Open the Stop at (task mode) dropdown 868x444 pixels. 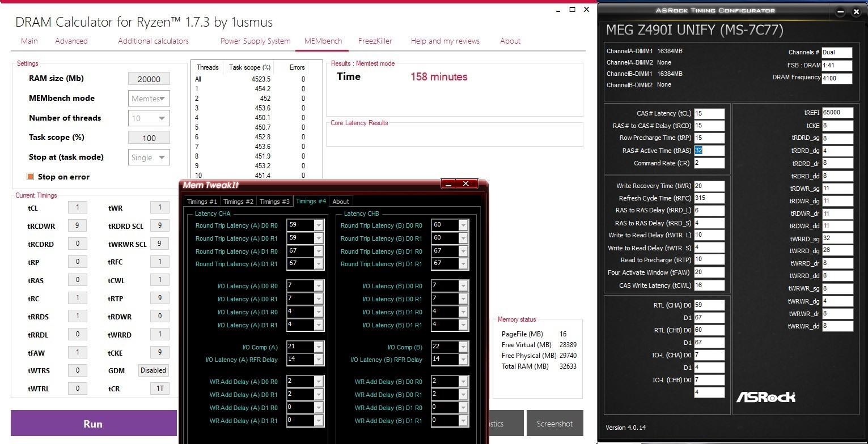pyautogui.click(x=149, y=157)
